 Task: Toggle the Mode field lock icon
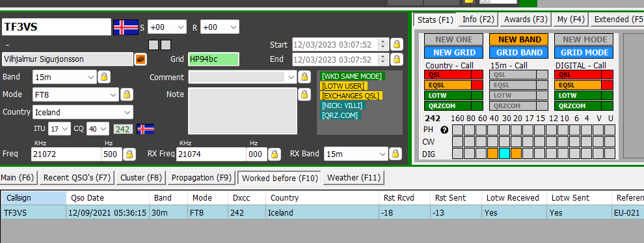pos(126,94)
